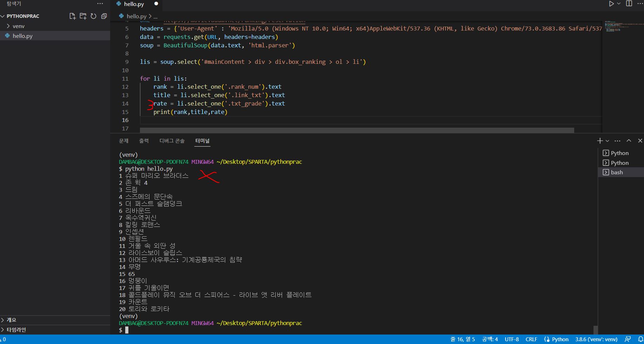Click terminal output '20 토리와 로키타'
Viewport: 644px width, 344px height.
tap(144, 309)
